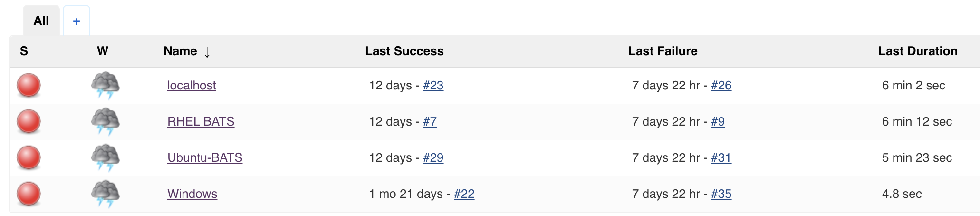The height and width of the screenshot is (216, 980).
Task: Click the red status ball for localhost
Action: [29, 86]
